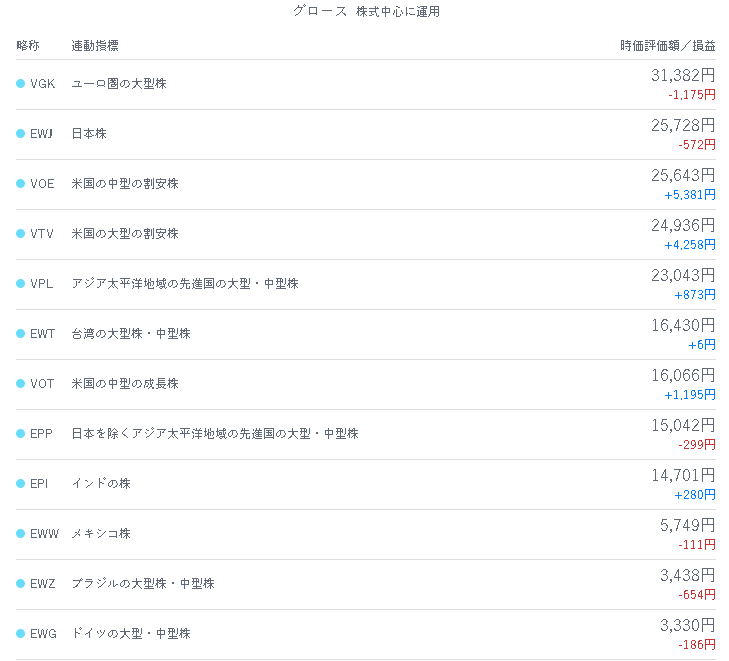Open the EPI ticker entry

coord(39,484)
